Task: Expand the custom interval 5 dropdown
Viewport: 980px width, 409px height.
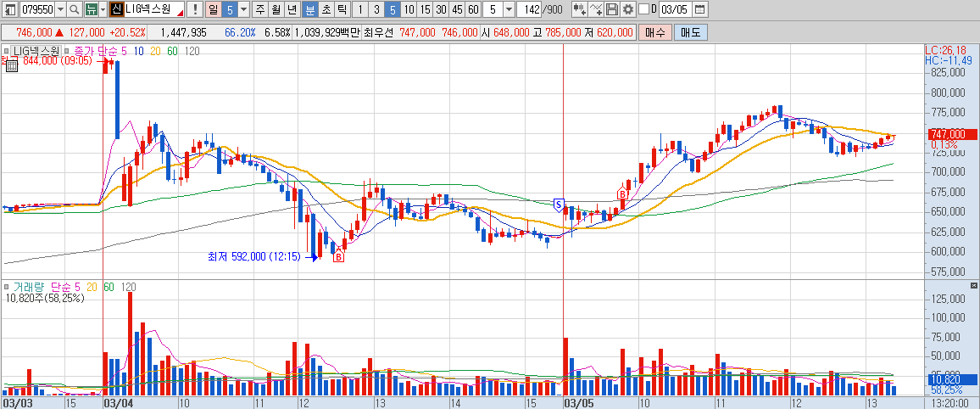Action: click(x=509, y=9)
